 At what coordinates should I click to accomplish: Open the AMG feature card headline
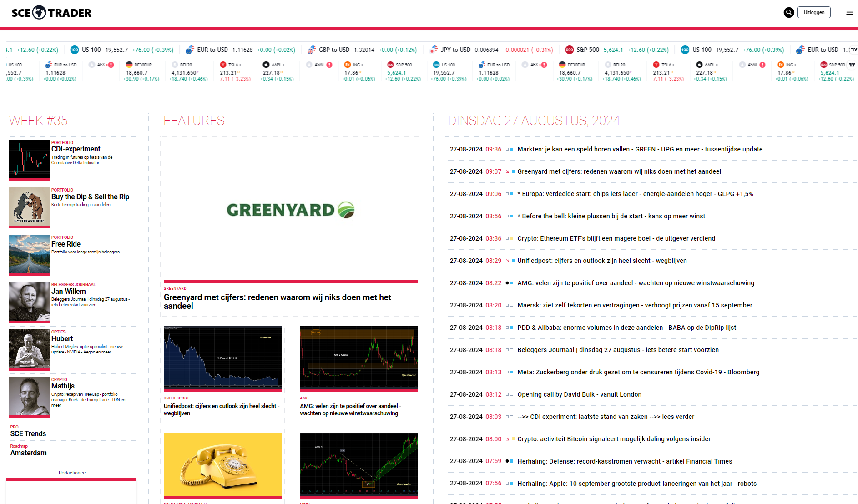click(350, 410)
